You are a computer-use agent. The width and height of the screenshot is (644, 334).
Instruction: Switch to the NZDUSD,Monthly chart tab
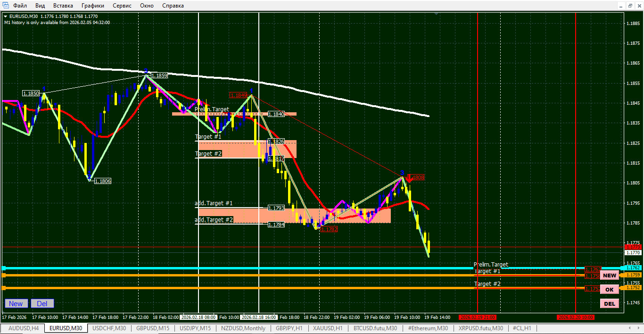[243, 328]
